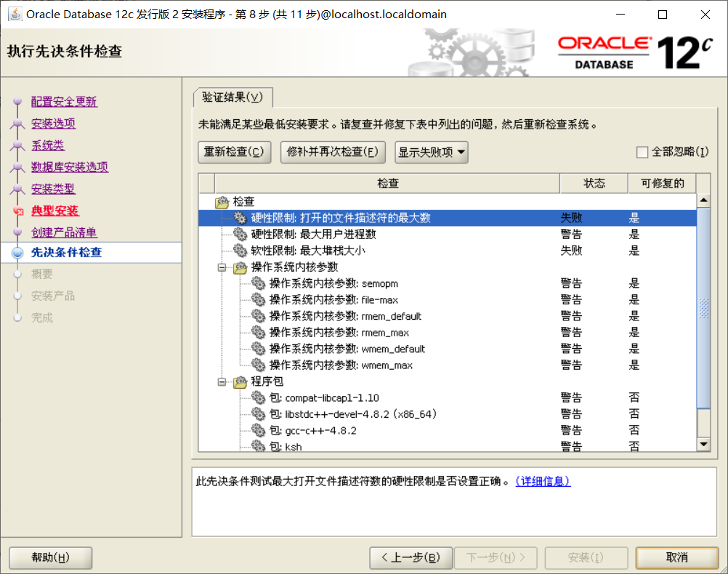Go to 创建产品清单 step
728x574 pixels.
[x=64, y=233]
